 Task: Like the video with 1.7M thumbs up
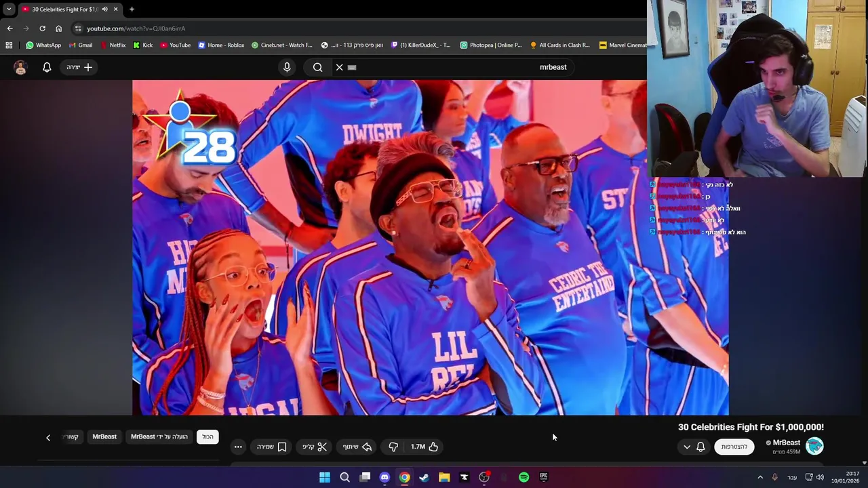425,447
